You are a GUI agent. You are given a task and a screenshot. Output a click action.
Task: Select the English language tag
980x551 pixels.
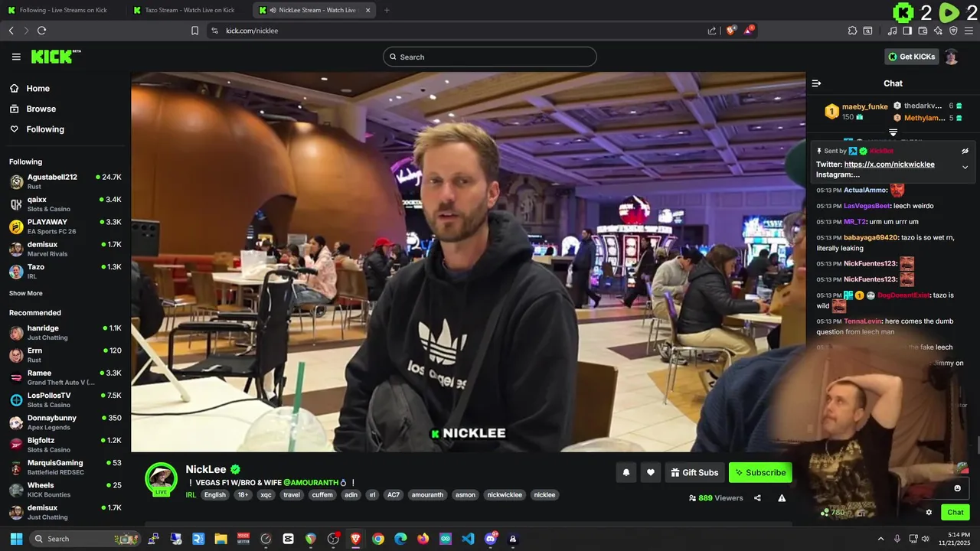point(215,495)
